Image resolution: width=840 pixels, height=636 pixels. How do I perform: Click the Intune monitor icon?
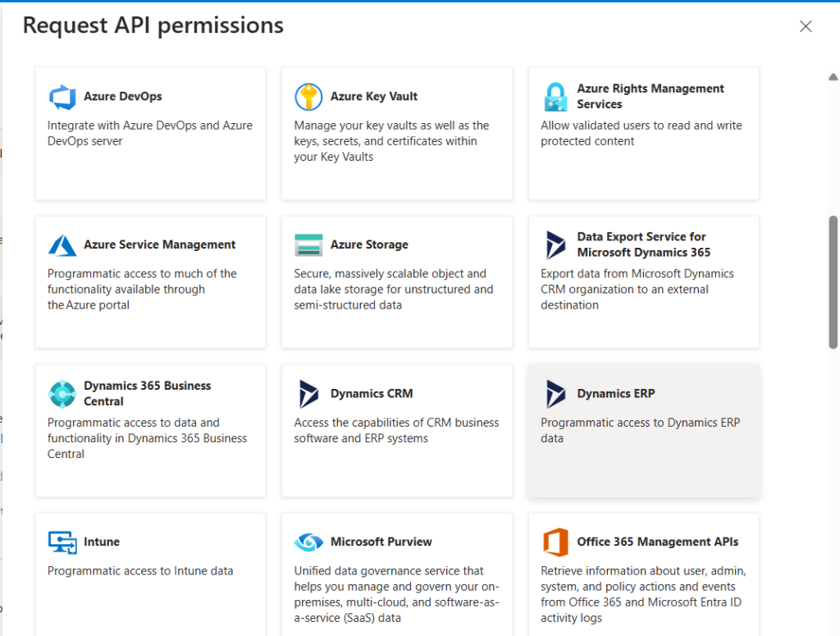[62, 542]
